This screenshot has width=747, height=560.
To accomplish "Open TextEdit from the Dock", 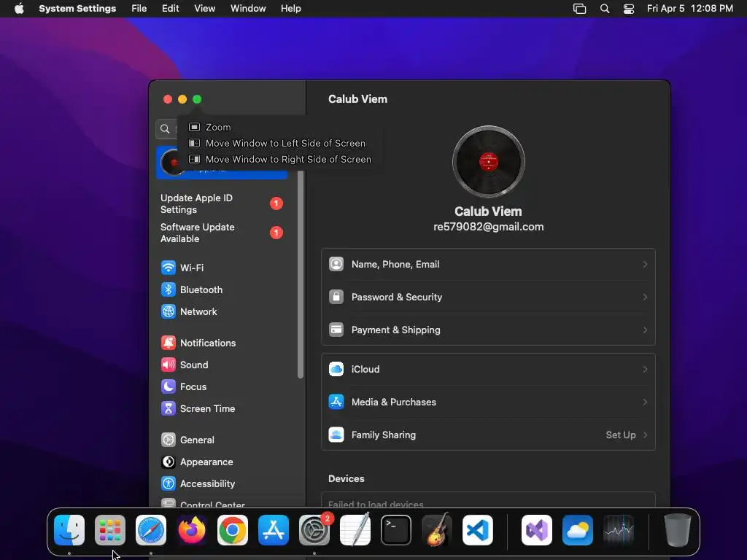I will (x=355, y=530).
